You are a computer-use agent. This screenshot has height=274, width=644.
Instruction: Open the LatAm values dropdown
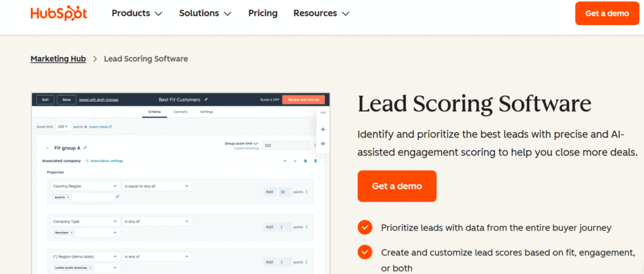tap(115, 268)
